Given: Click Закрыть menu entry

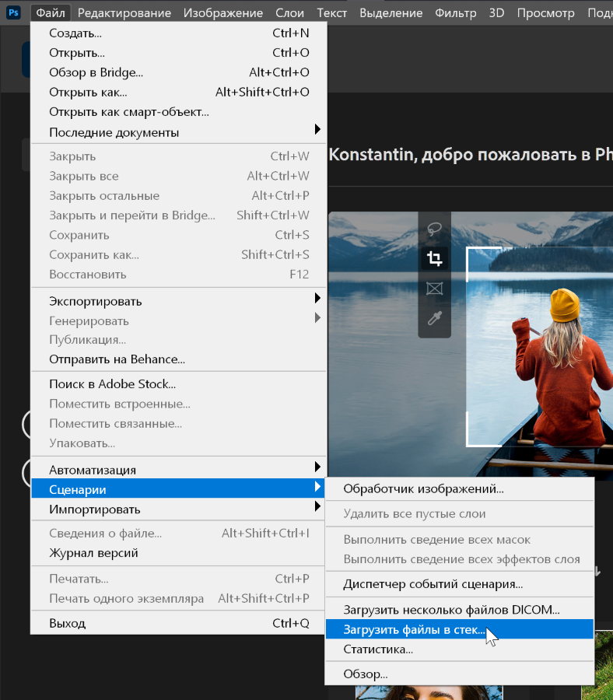Looking at the screenshot, I should point(179,156).
